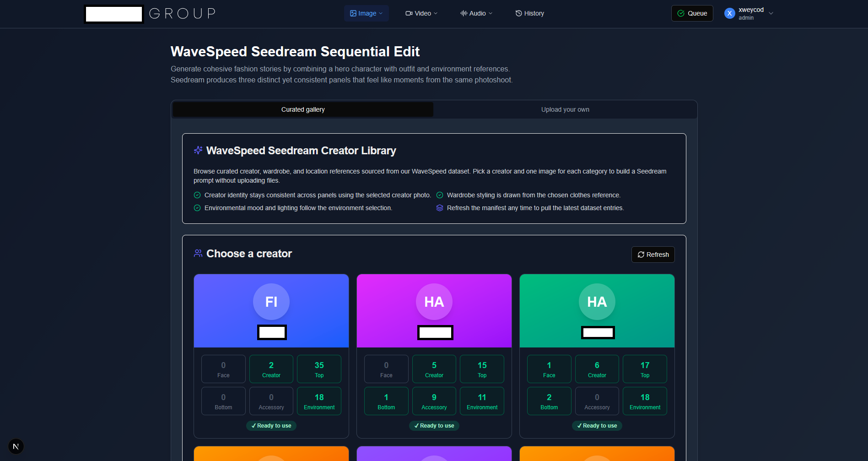Switch to the Upload your own tab
The image size is (868, 461).
point(565,109)
